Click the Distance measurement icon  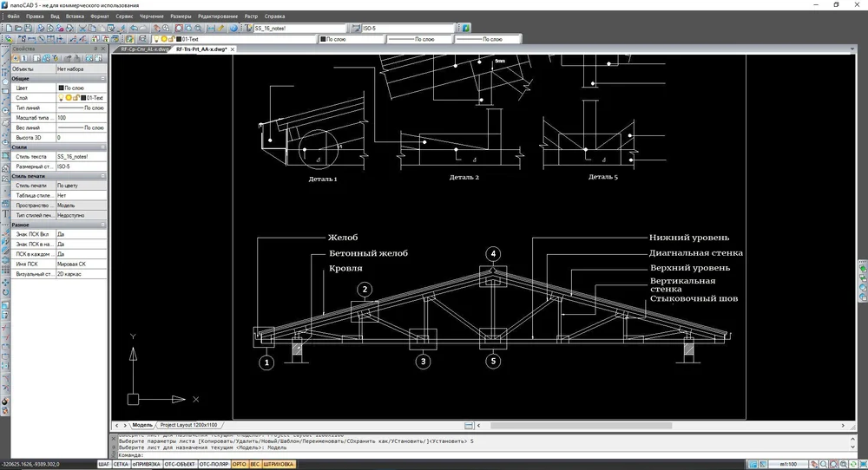coord(211,28)
